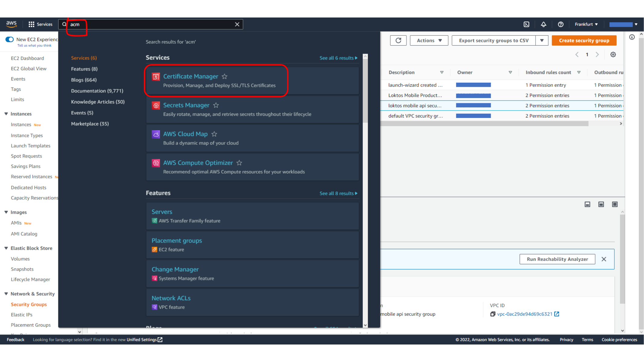
Task: Filter results by Marketplace (35)
Action: tap(90, 124)
